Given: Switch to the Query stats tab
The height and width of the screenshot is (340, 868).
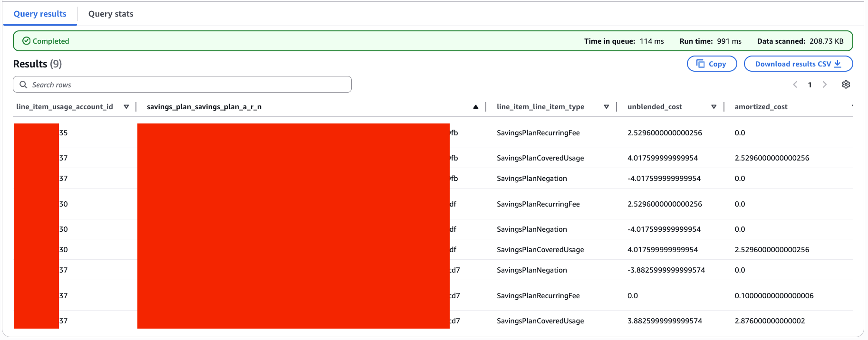Looking at the screenshot, I should (x=111, y=14).
